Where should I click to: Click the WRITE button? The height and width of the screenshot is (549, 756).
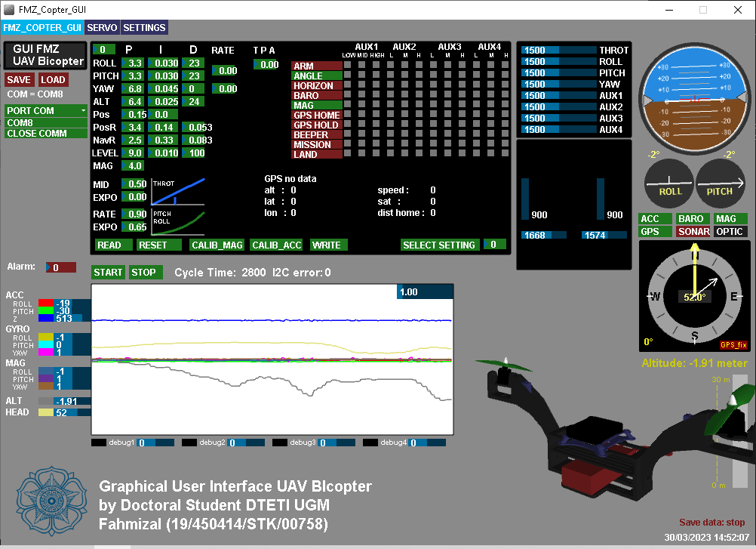[x=328, y=245]
